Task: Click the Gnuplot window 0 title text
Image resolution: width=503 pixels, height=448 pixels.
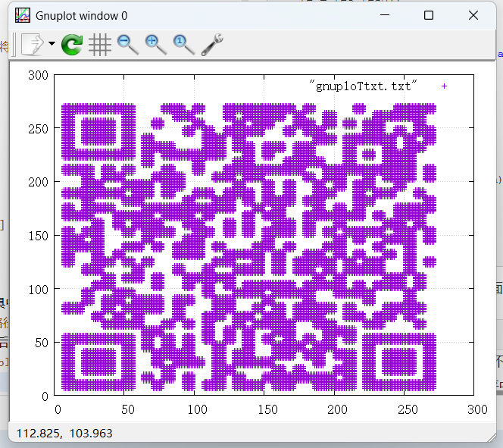Action: click(82, 16)
